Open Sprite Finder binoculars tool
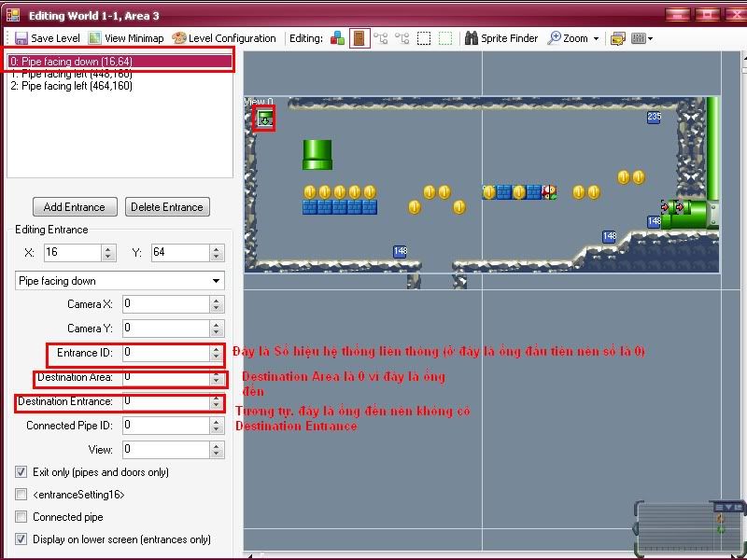747x560 pixels. click(501, 38)
